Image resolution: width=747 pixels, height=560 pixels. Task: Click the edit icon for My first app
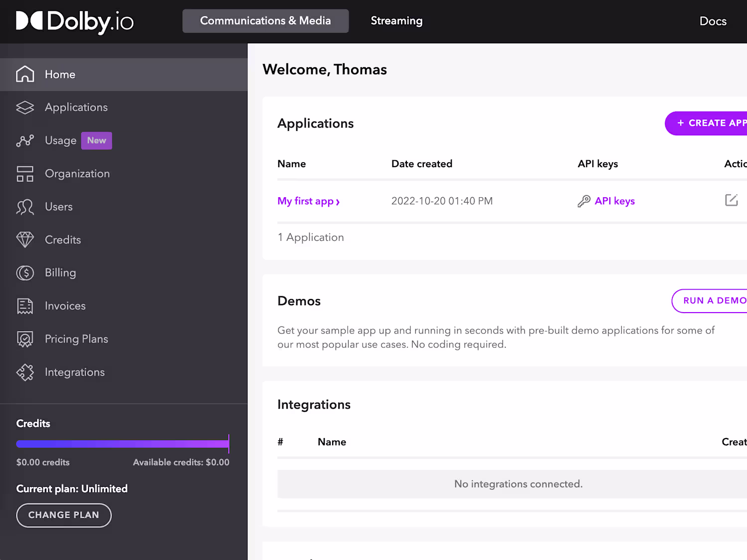[731, 200]
